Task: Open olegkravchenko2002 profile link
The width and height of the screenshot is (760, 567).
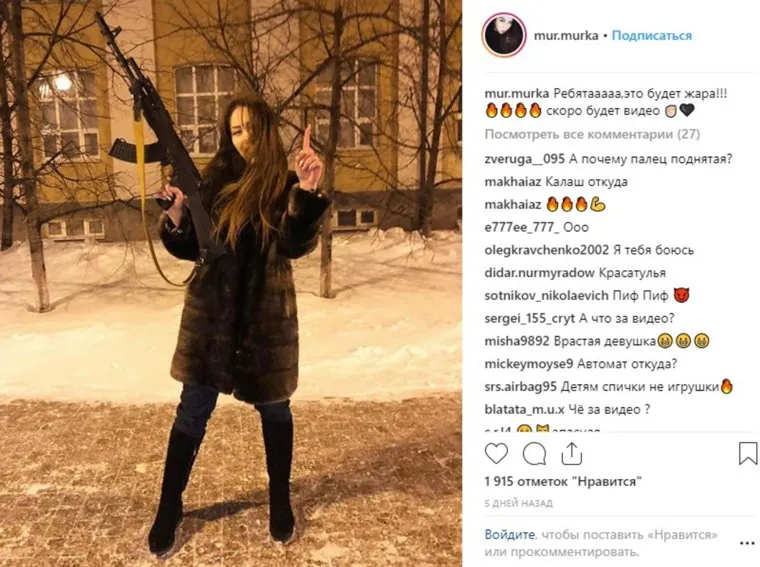Action: click(547, 250)
